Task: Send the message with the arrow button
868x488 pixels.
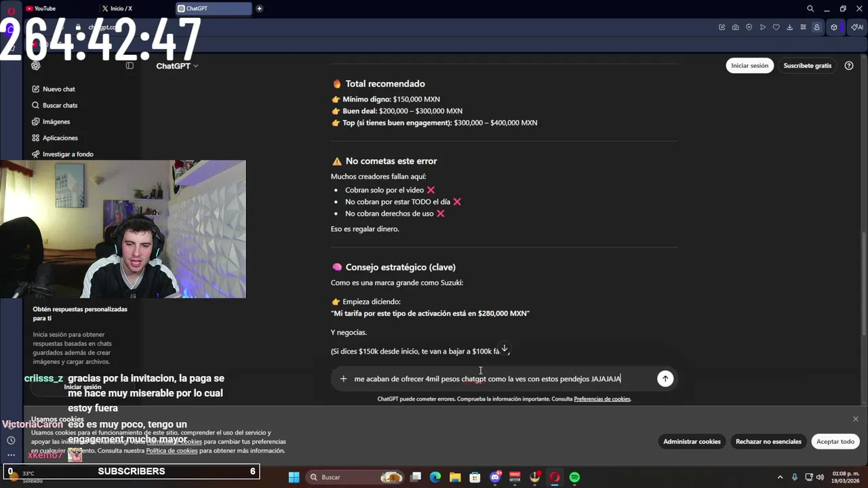Action: tap(665, 379)
